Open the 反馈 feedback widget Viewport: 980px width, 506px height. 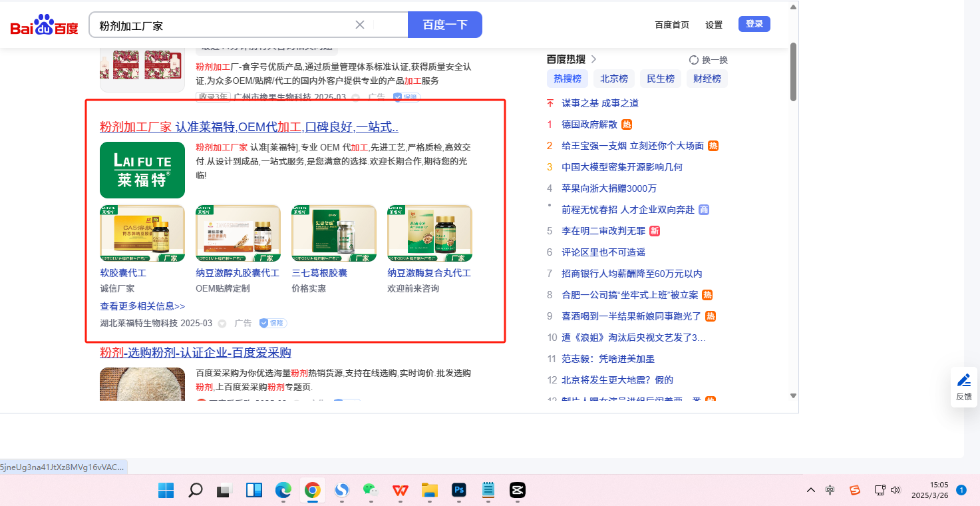point(963,387)
